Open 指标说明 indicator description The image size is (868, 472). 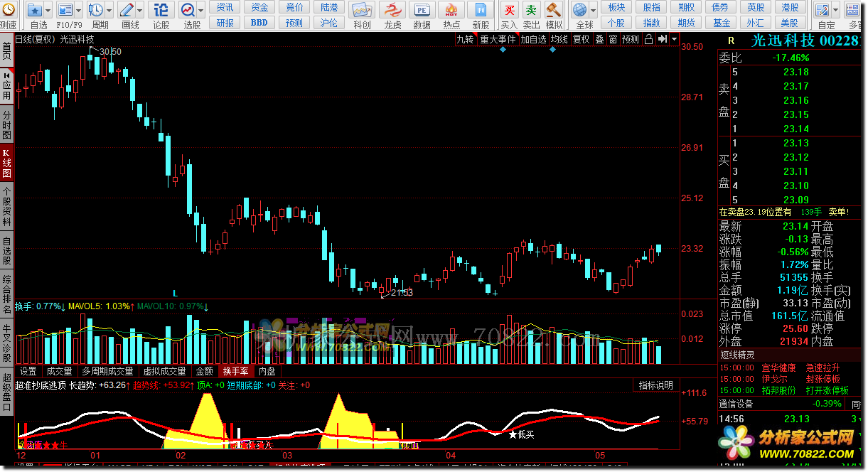[x=655, y=385]
